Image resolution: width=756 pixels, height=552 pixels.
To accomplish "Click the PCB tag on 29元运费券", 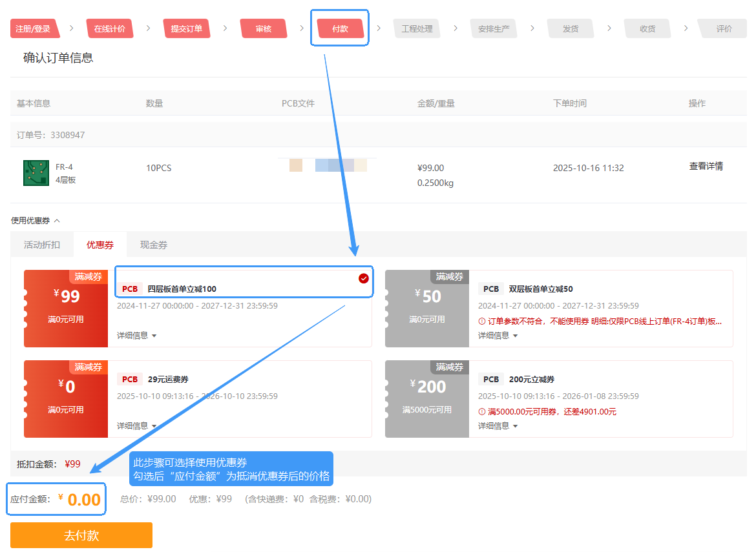I will click(x=130, y=380).
